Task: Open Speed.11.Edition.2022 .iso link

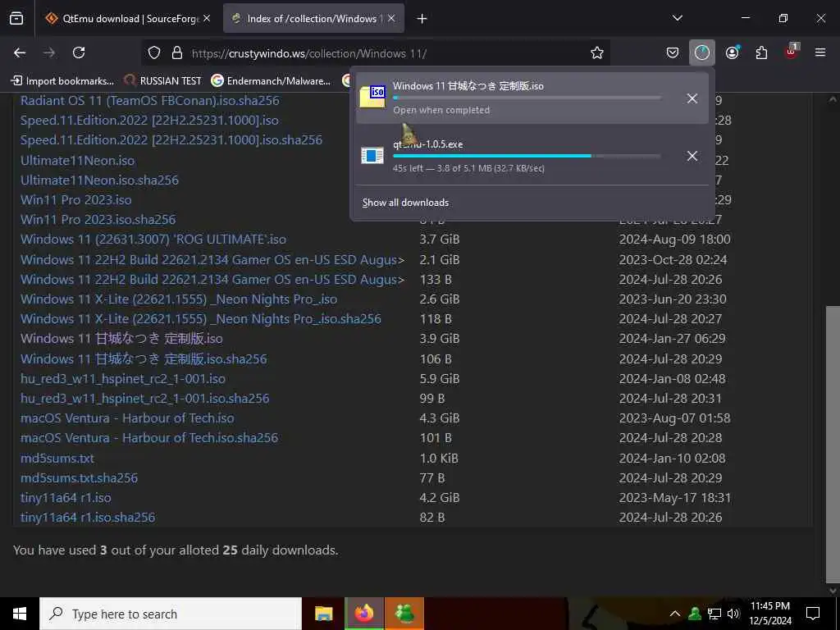Action: [149, 121]
